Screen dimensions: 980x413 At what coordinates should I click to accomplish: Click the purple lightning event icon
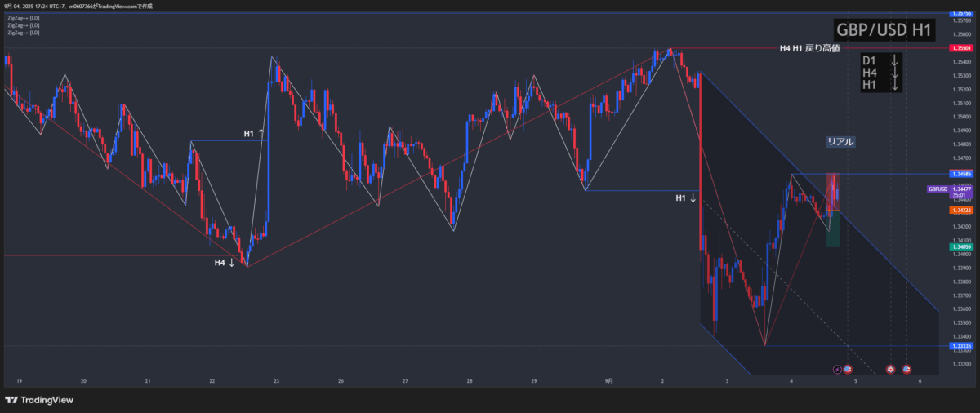tap(836, 370)
